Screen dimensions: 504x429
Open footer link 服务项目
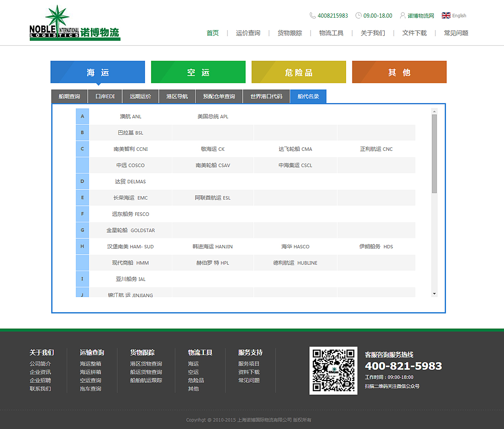click(x=249, y=364)
